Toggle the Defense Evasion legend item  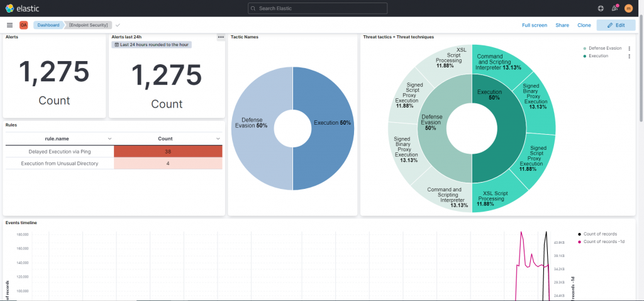(602, 48)
